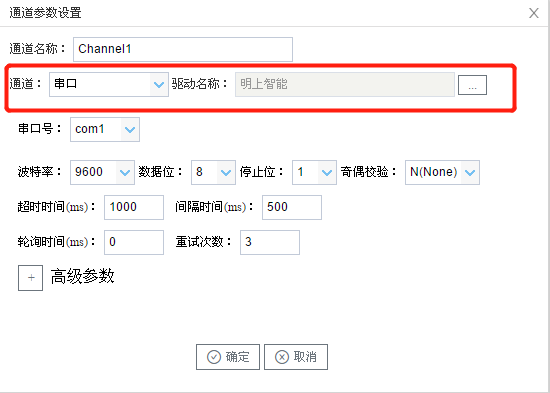Close the 通道参数设置 dialog
The height and width of the screenshot is (393, 550).
(534, 13)
